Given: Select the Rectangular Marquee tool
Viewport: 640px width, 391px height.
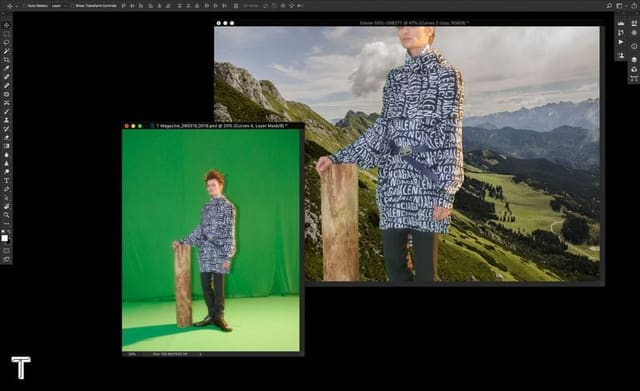Looking at the screenshot, I should click(x=7, y=33).
